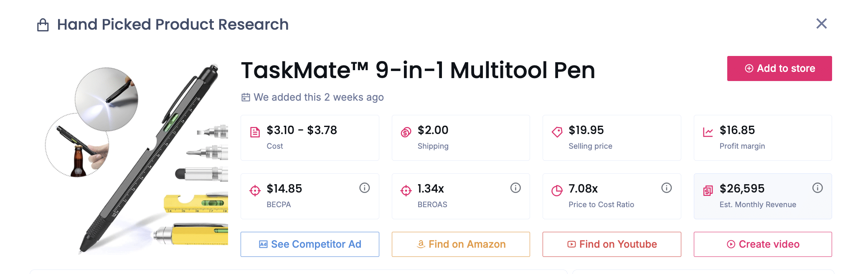This screenshot has height=274, width=868.
Task: Click the BECPA info icon
Action: 364,188
